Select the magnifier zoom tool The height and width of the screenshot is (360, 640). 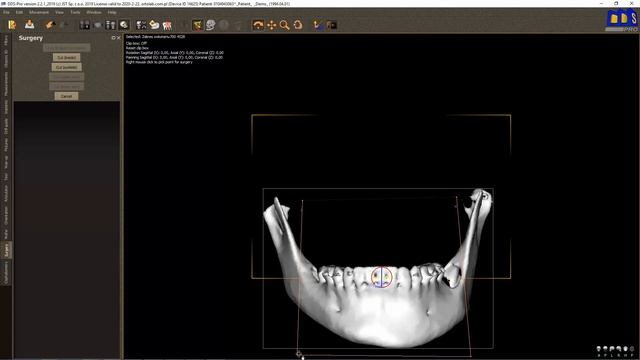click(x=284, y=25)
